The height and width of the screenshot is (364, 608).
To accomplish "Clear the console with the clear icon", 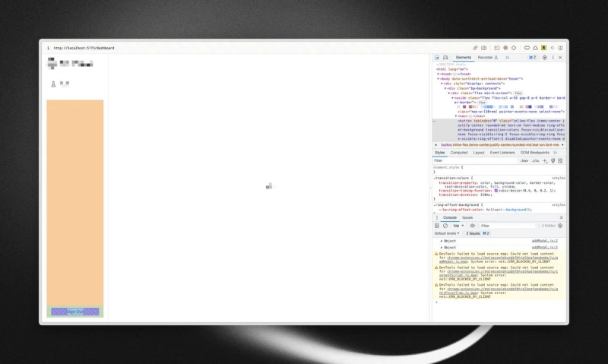I will [x=445, y=226].
